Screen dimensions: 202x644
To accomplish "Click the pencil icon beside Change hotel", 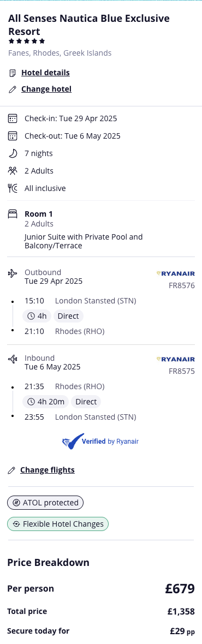I will (13, 89).
